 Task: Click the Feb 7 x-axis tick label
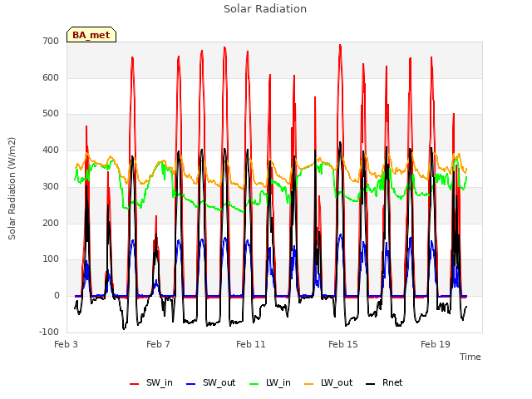coord(158,344)
